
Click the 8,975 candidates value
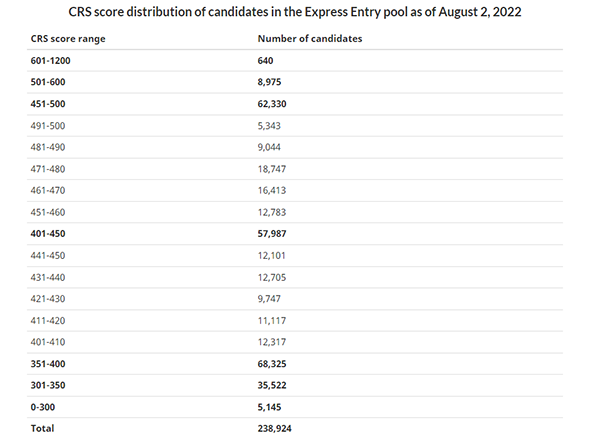(x=272, y=82)
